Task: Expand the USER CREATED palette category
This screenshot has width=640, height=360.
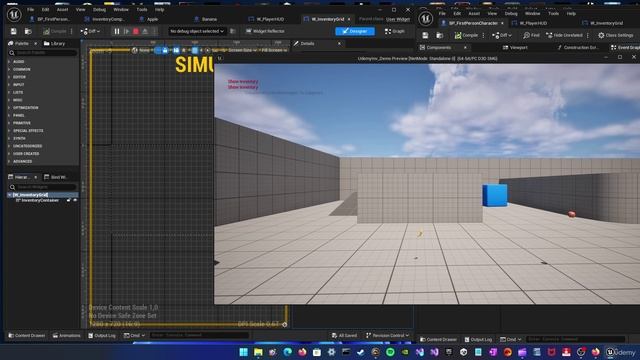Action: pyautogui.click(x=26, y=154)
